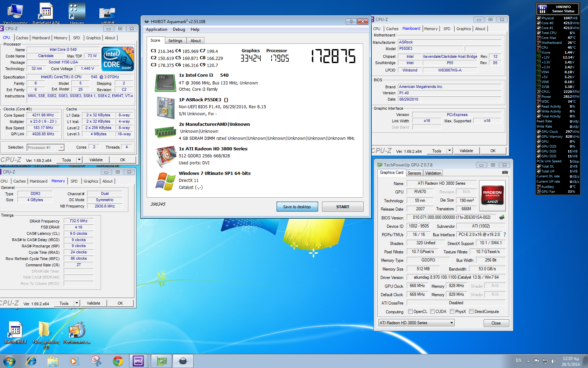Image resolution: width=588 pixels, height=368 pixels.
Task: Click Validate in CPU-Z CPU window
Action: (x=96, y=160)
